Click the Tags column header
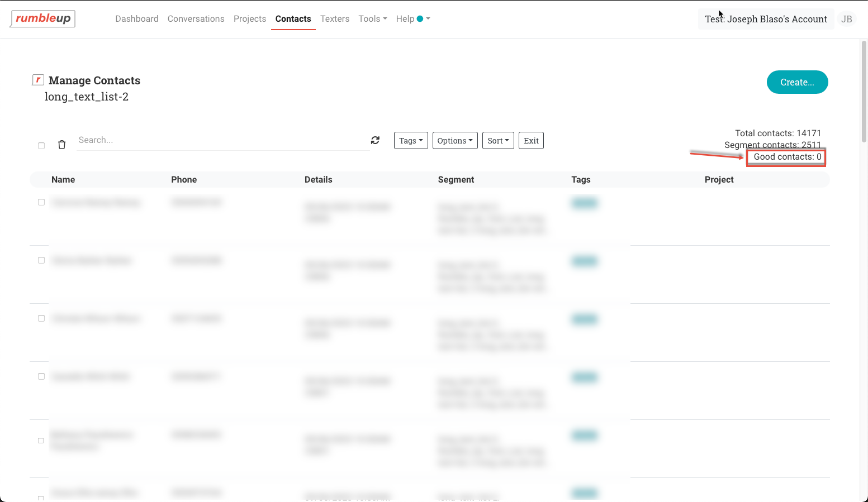 pyautogui.click(x=581, y=180)
